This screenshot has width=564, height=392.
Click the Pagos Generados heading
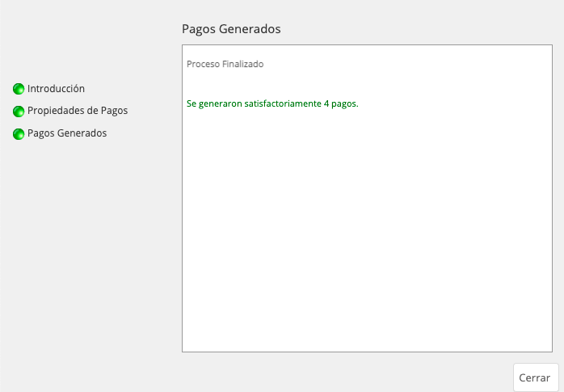[231, 29]
